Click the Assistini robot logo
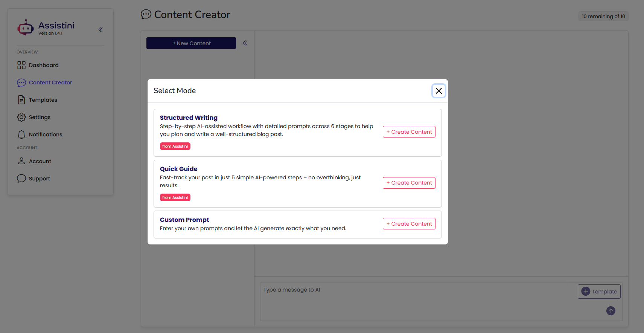This screenshot has width=644, height=333. pyautogui.click(x=25, y=27)
